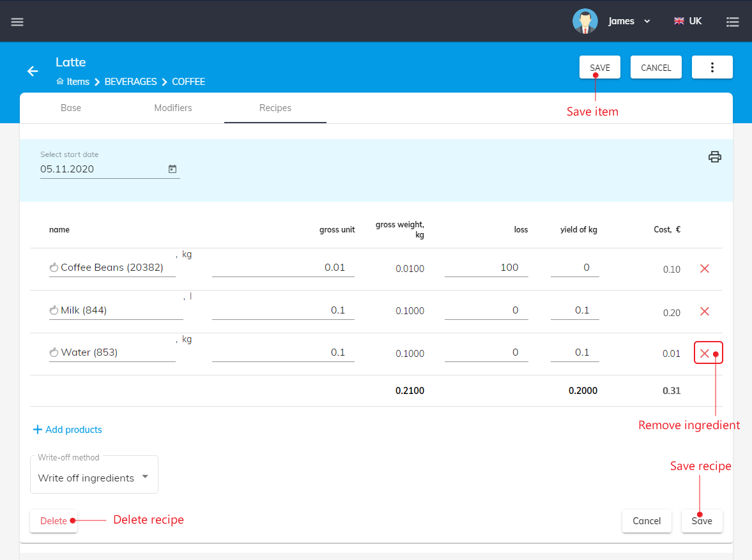Viewport: 752px width, 560px height.
Task: Click the back arrow beside Latte
Action: point(33,71)
